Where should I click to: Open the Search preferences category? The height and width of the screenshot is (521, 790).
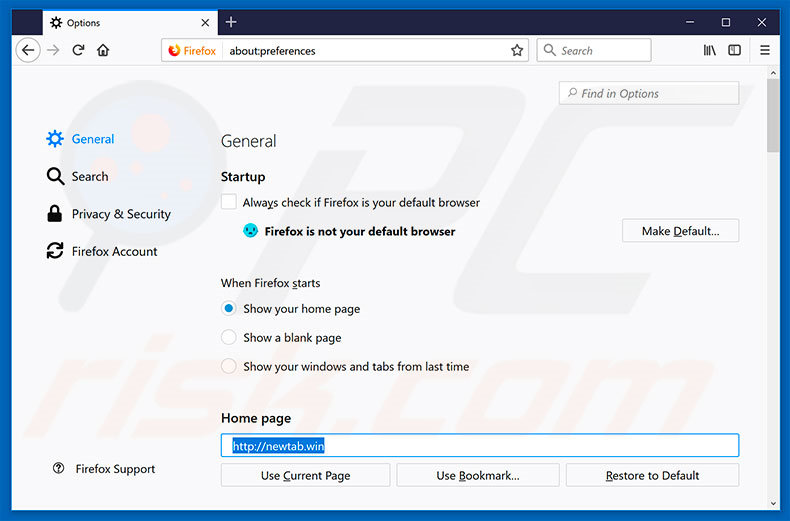[78, 176]
